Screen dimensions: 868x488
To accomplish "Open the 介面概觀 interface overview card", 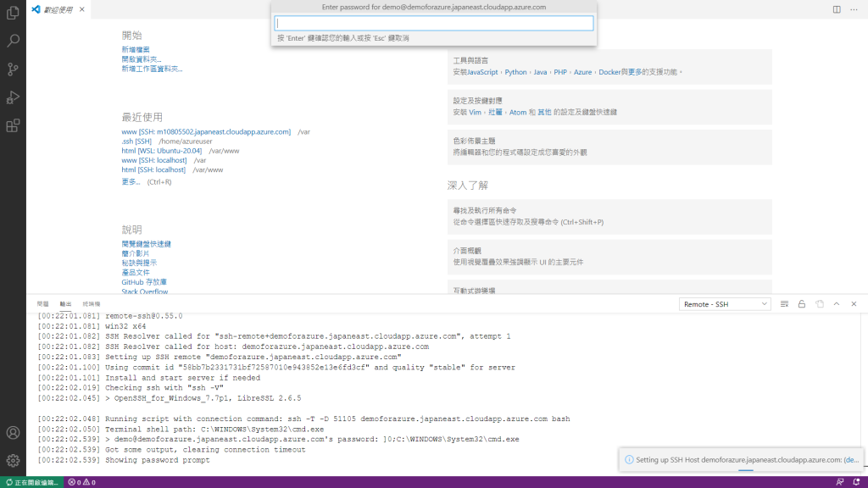I will [609, 257].
